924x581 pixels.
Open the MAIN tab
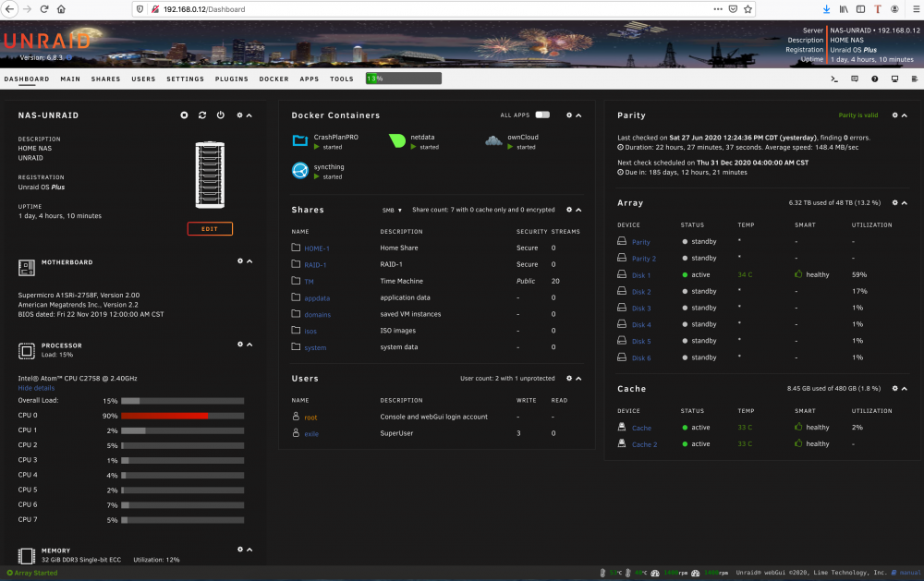coord(70,79)
